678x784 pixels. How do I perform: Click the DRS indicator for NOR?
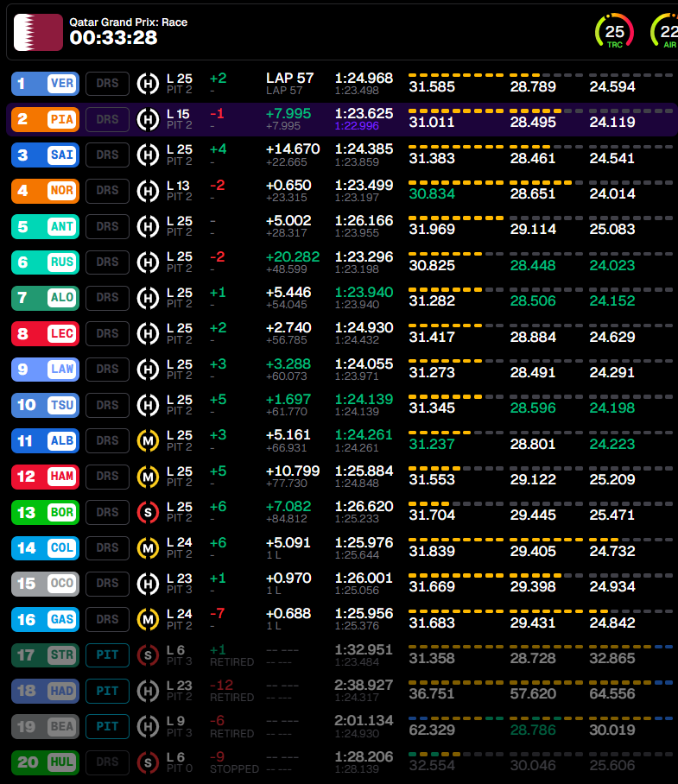[x=107, y=191]
